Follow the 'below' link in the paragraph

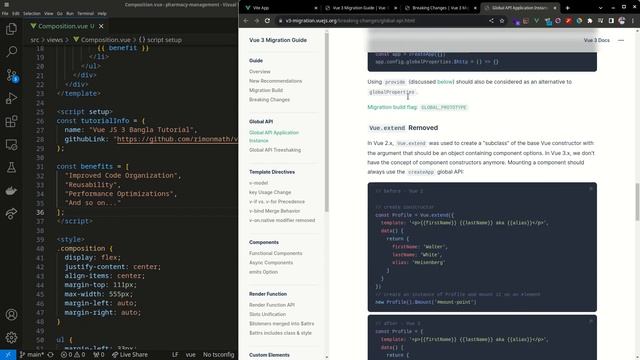pos(445,82)
